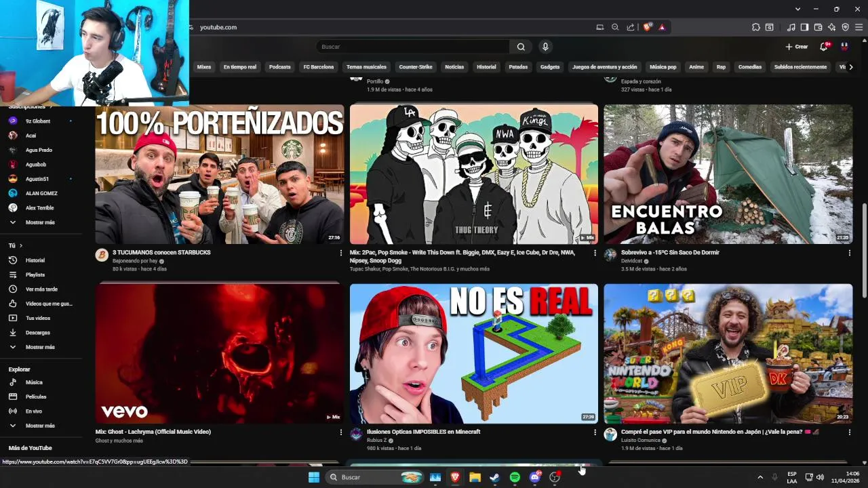Click the Crear button
This screenshot has width=868, height=488.
(797, 47)
